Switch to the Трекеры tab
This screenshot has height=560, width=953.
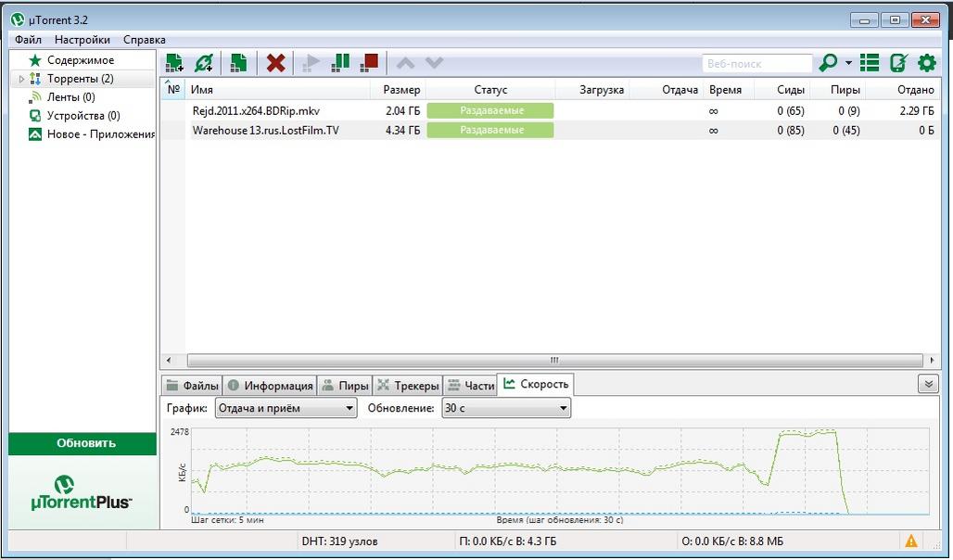click(408, 386)
